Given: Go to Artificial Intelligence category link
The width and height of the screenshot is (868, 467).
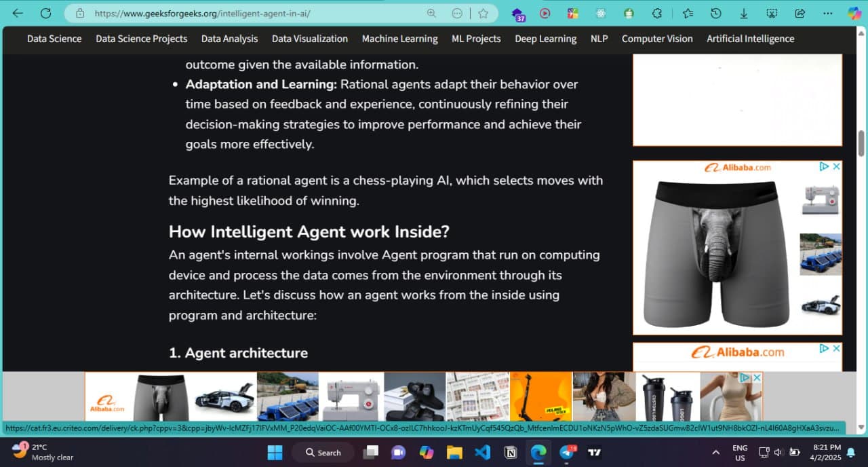Looking at the screenshot, I should [750, 39].
